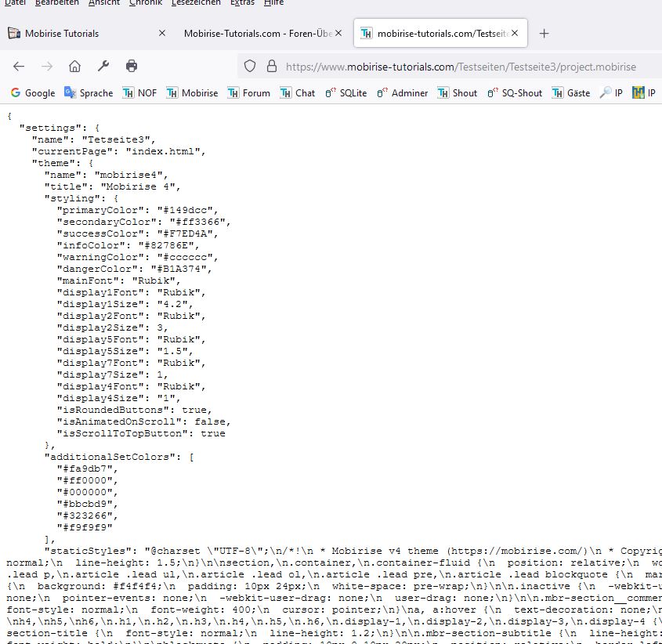Viewport: 662px width, 644px height.
Task: Open the Lesezeichen menu
Action: click(x=196, y=3)
